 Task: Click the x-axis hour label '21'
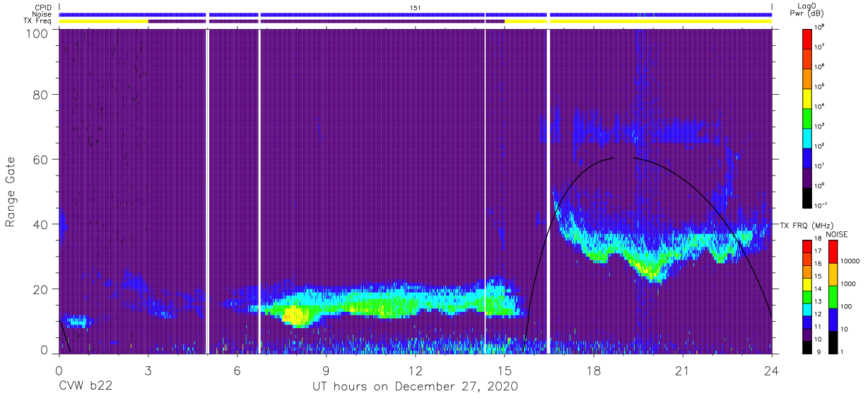tap(683, 370)
